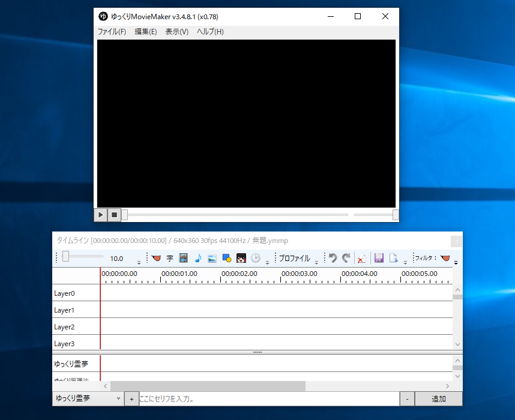Add a character item with the face icon
This screenshot has width=515, height=420.
pos(241,258)
